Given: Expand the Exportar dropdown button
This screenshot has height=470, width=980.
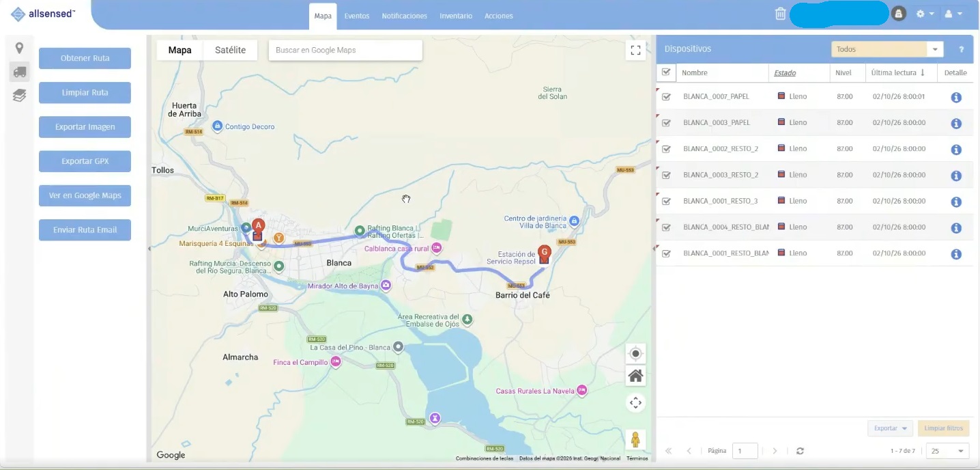Looking at the screenshot, I should (x=891, y=428).
